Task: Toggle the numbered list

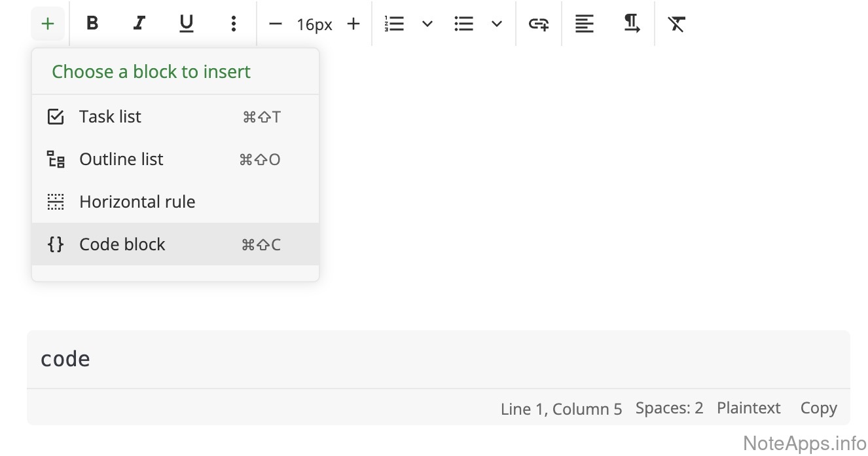Action: [395, 24]
